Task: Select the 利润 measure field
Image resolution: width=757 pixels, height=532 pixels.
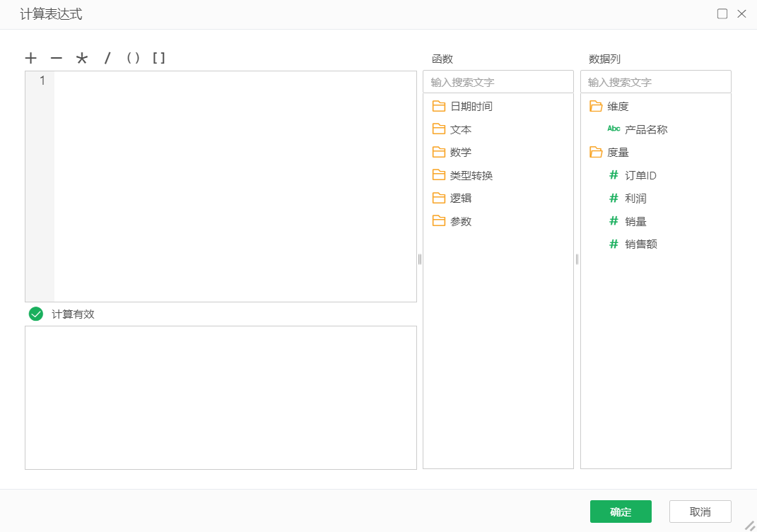Action: tap(635, 198)
